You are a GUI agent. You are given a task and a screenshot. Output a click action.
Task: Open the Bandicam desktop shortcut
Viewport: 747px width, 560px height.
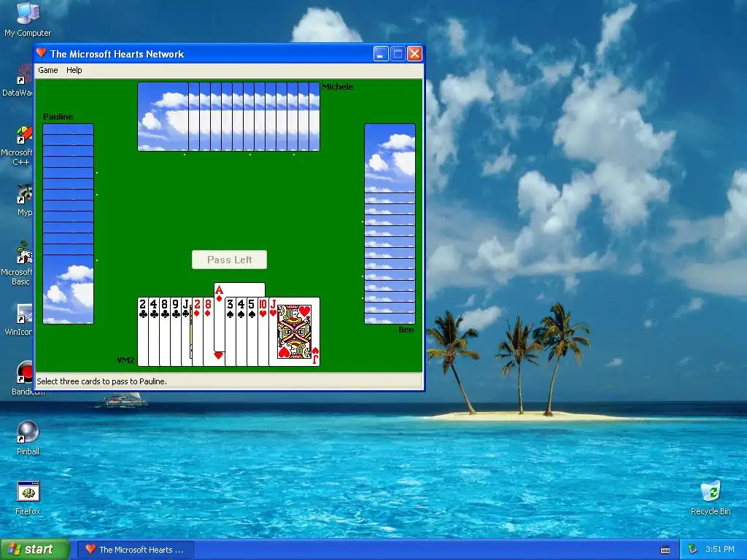[23, 378]
